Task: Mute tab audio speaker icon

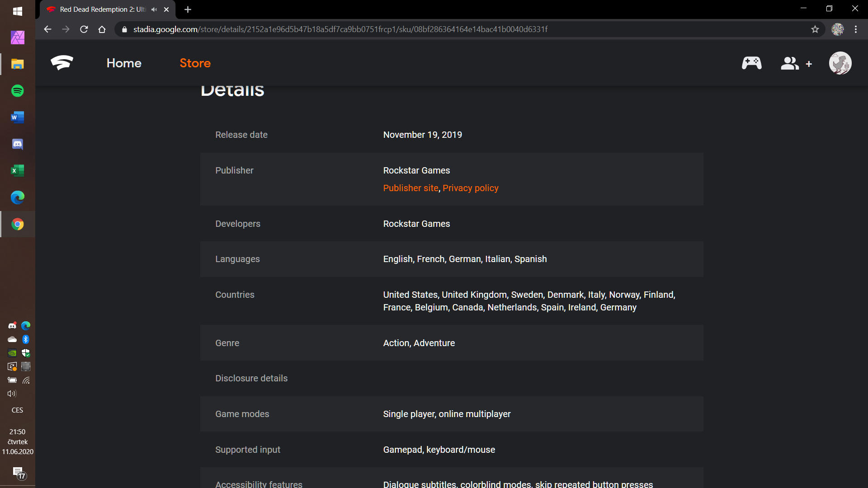Action: (154, 9)
